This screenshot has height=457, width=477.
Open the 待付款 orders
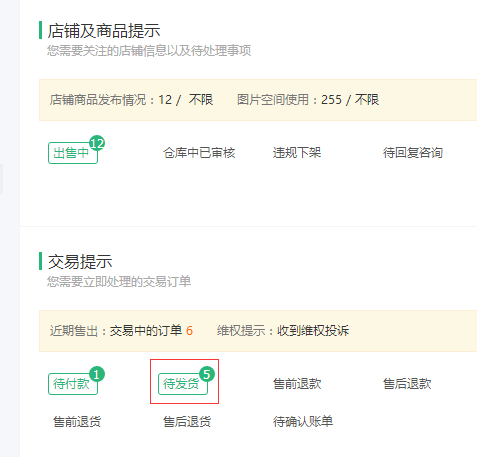point(73,384)
